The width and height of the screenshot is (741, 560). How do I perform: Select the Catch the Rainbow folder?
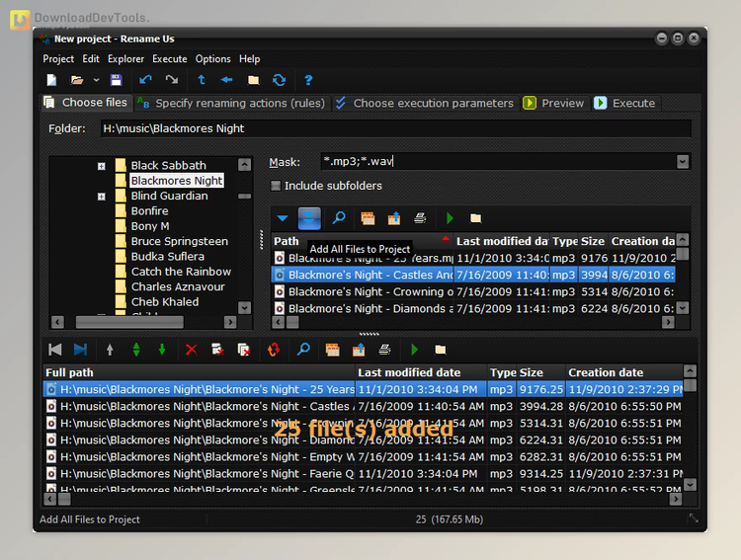pyautogui.click(x=181, y=272)
